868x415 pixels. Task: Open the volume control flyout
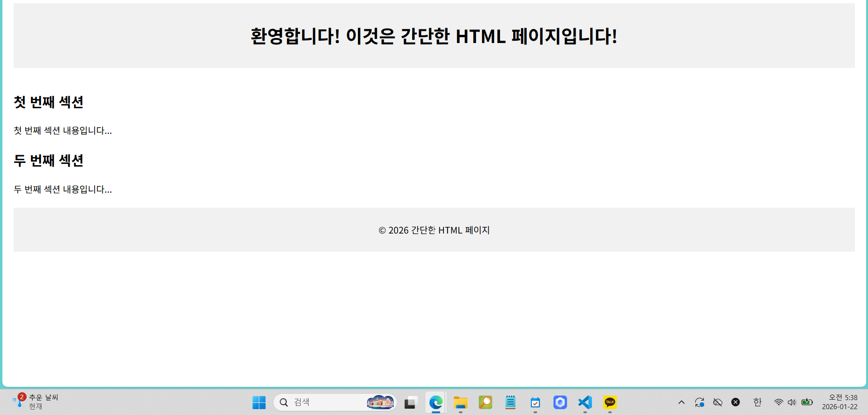click(x=792, y=402)
